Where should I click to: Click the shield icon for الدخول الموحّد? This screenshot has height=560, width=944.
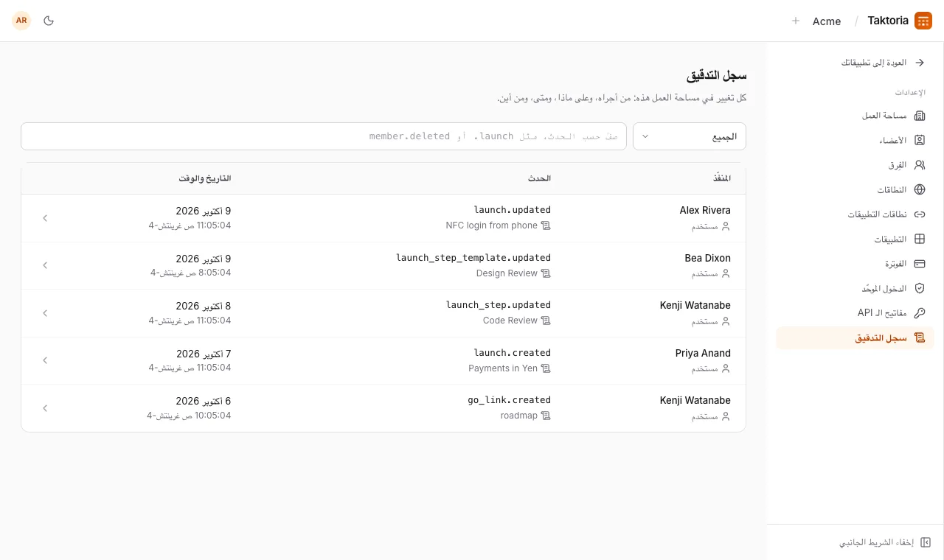(920, 288)
